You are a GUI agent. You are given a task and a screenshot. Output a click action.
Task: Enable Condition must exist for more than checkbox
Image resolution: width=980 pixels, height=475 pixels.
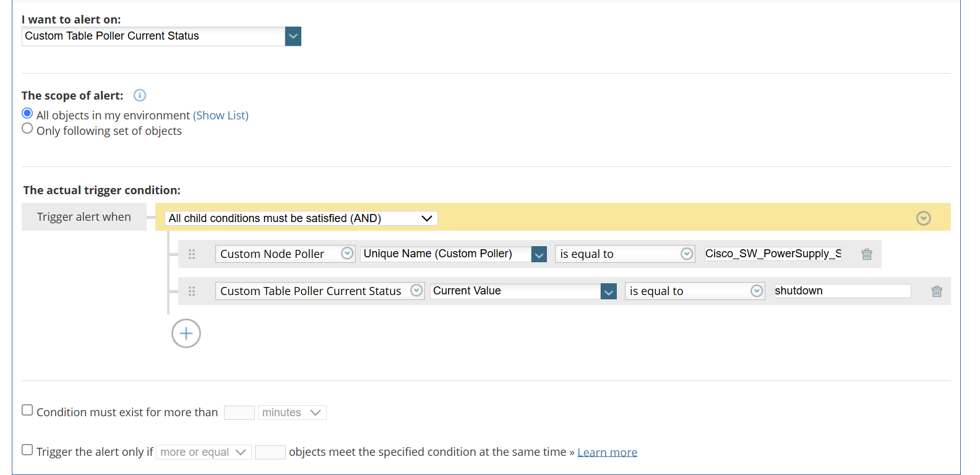pyautogui.click(x=27, y=410)
